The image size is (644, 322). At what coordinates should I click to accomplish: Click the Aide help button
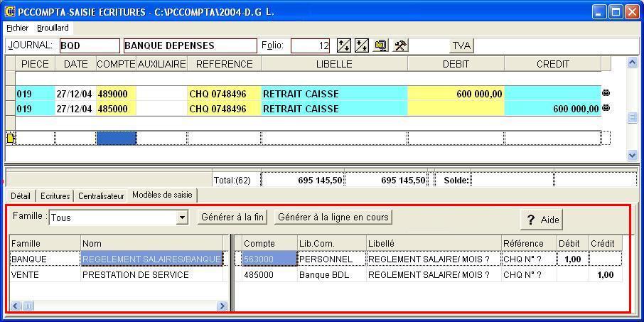pos(542,220)
